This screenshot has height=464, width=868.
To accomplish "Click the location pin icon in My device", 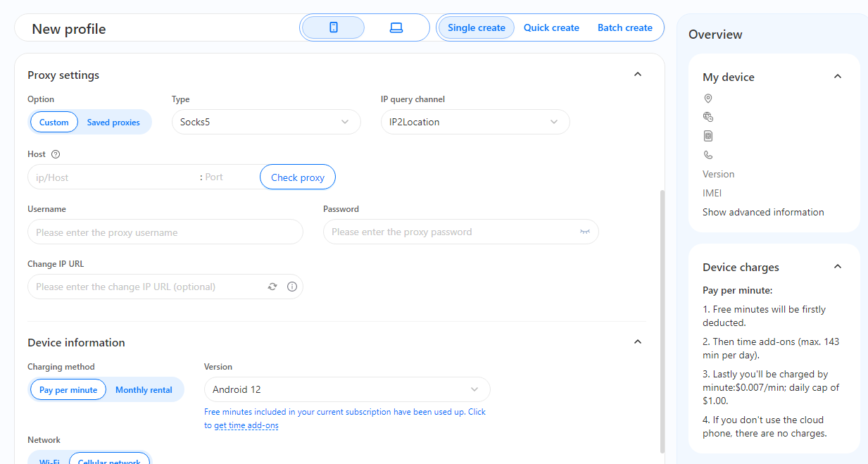I will pyautogui.click(x=708, y=99).
